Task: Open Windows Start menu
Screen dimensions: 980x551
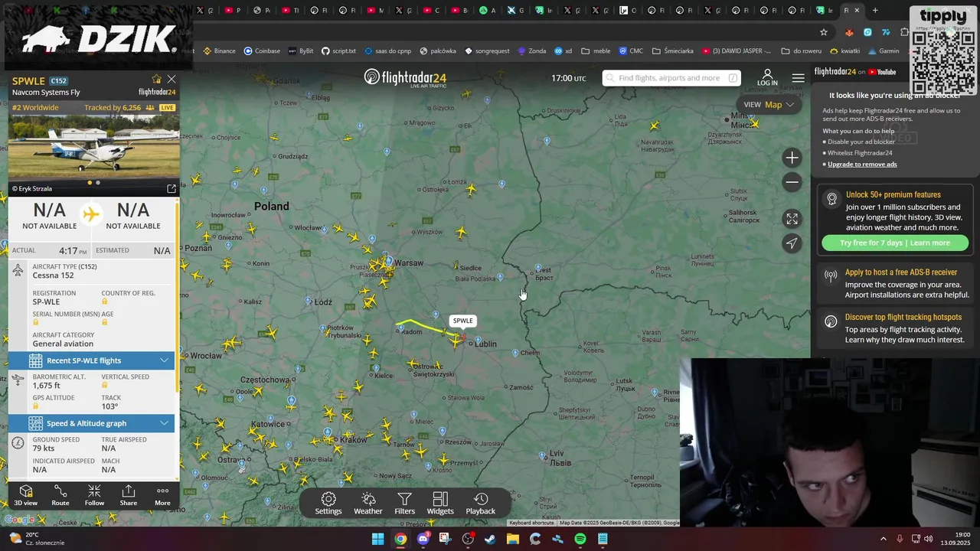Action: click(378, 539)
